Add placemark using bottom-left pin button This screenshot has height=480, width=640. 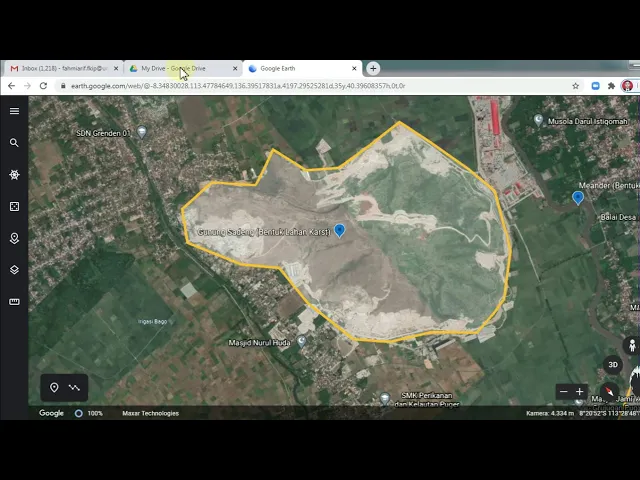point(54,387)
